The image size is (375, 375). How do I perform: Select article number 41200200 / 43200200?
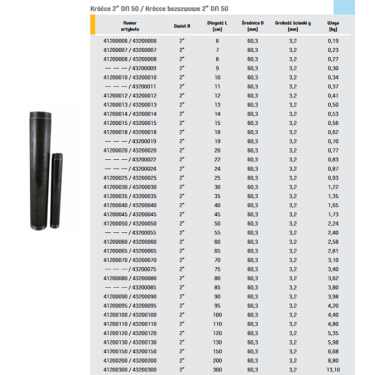click(130, 360)
